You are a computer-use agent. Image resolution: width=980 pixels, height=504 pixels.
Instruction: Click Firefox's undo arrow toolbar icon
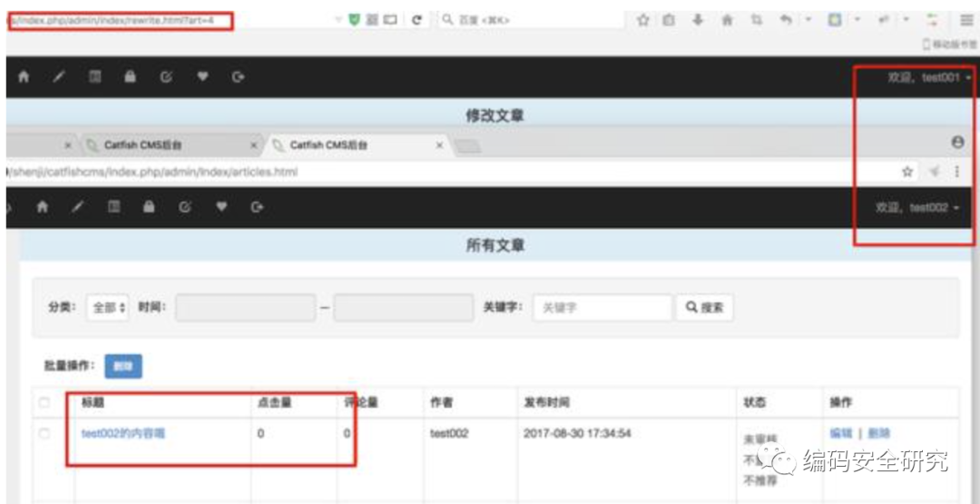click(x=786, y=20)
